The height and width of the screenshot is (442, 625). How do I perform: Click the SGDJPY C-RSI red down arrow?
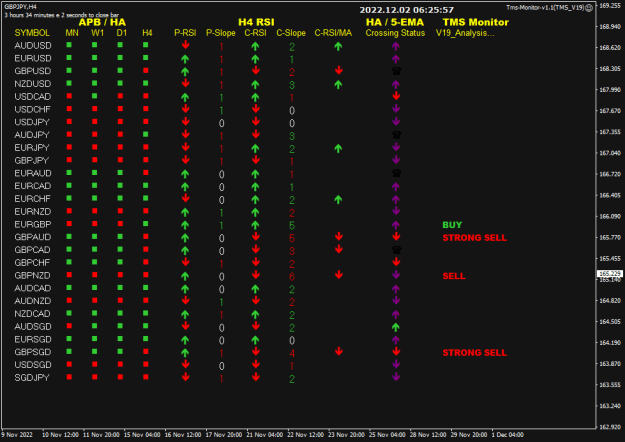point(256,377)
